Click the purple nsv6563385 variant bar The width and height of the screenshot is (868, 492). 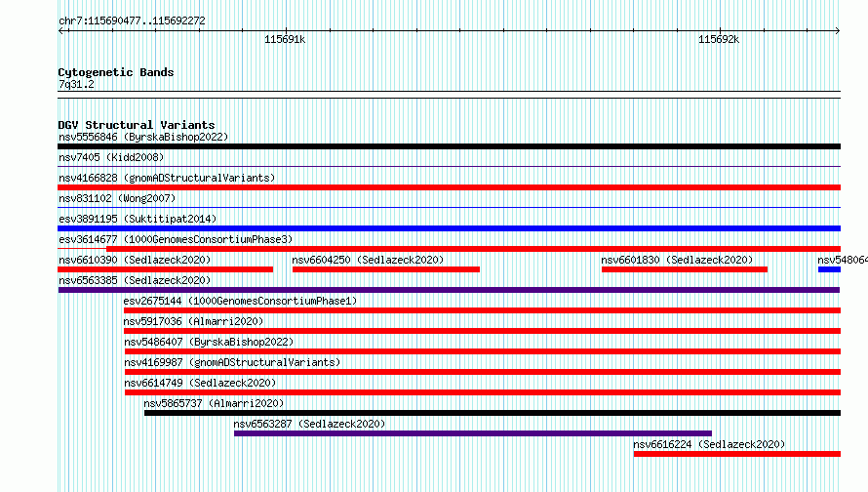[449, 290]
